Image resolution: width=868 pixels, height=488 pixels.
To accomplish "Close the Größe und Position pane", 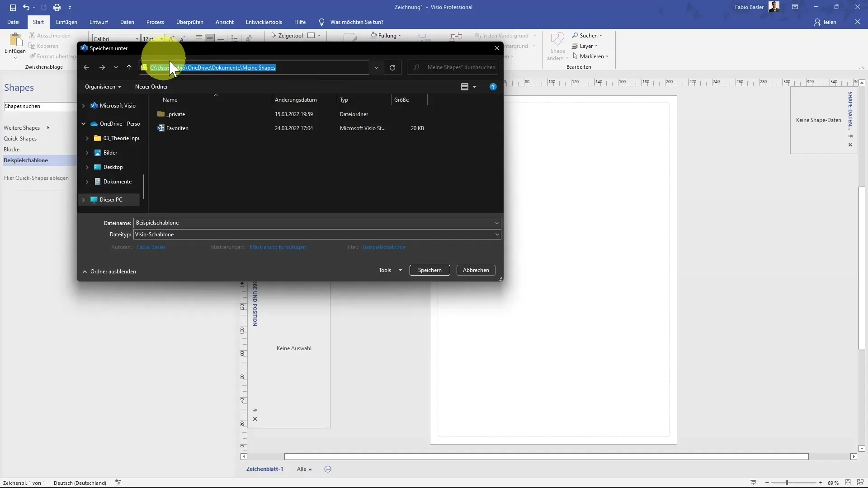I will tap(255, 419).
